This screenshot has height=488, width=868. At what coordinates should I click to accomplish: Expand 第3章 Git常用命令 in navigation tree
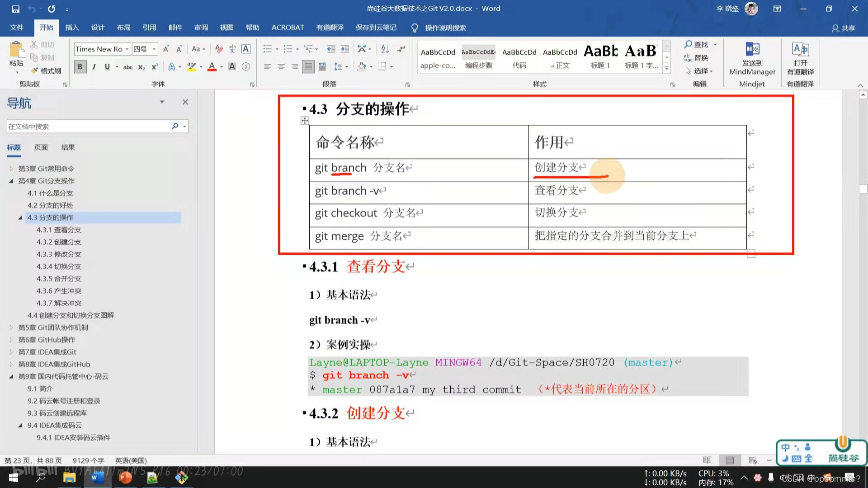click(11, 169)
